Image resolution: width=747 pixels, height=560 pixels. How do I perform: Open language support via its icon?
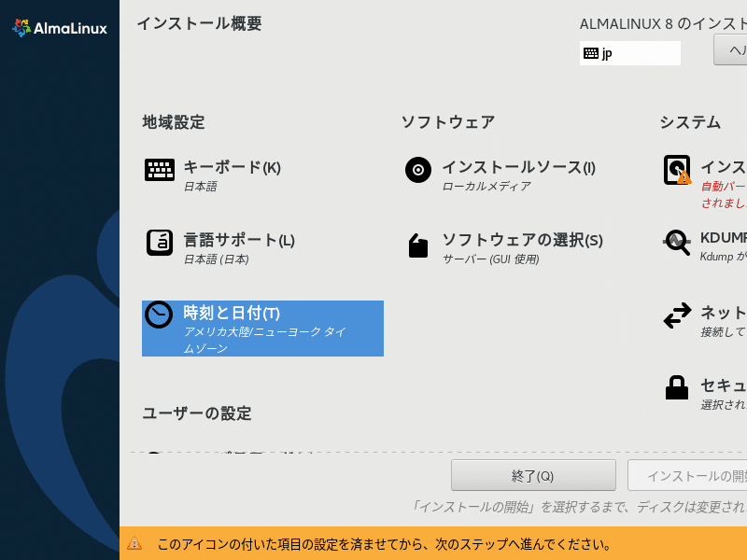(160, 243)
